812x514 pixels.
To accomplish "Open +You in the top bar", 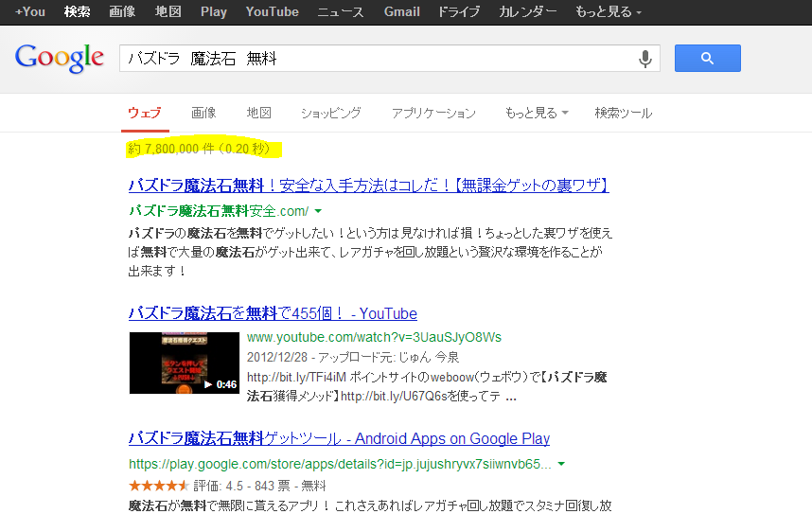I will pyautogui.click(x=30, y=12).
